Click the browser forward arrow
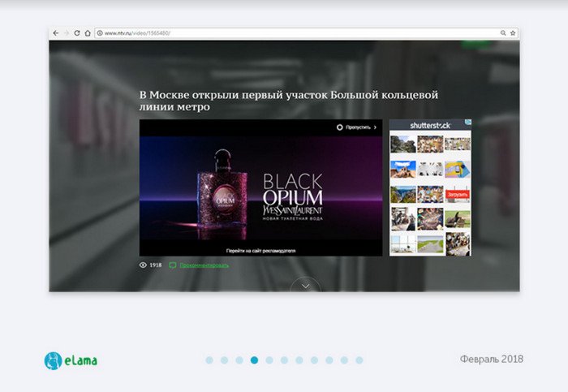Image resolution: width=568 pixels, height=392 pixels. click(67, 33)
